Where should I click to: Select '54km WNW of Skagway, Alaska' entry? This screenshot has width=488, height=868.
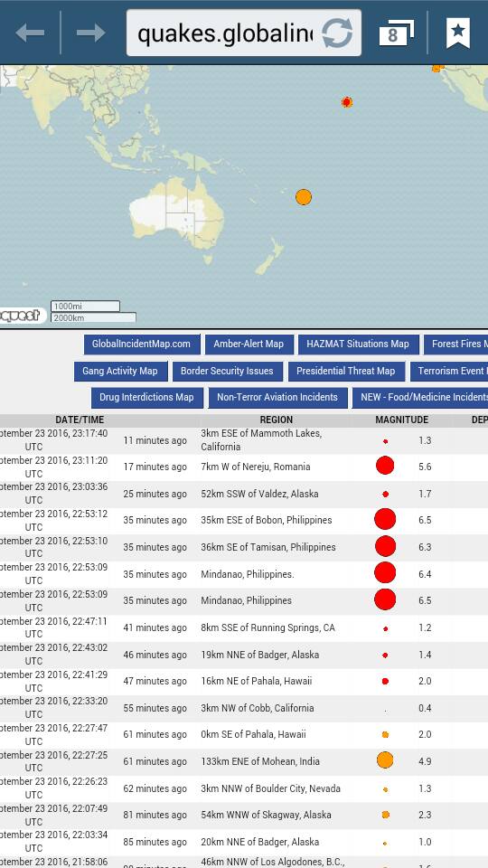(266, 815)
